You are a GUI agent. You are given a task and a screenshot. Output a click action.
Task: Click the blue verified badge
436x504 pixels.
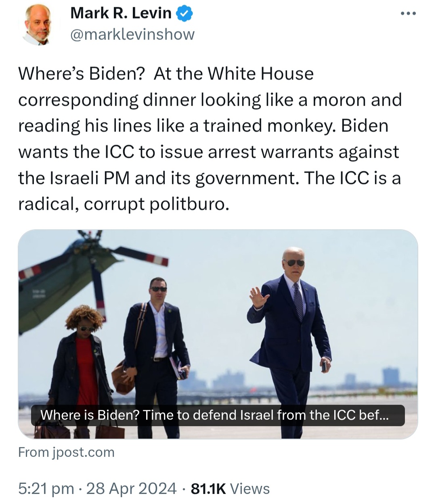click(x=184, y=13)
